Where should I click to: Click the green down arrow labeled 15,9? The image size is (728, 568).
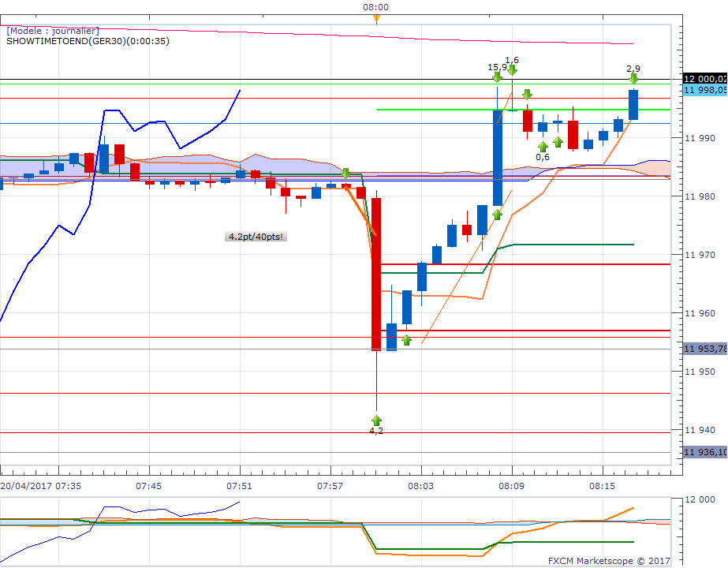497,77
